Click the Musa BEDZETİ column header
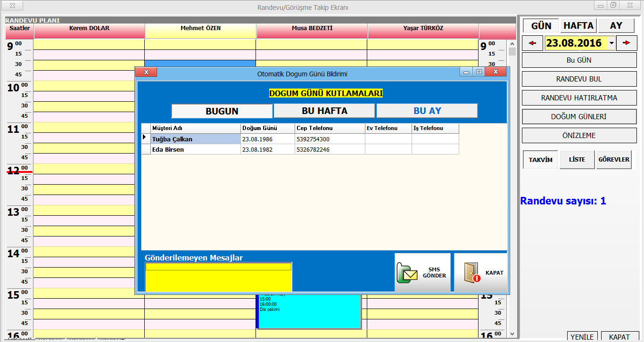The image size is (644, 342). (x=312, y=31)
